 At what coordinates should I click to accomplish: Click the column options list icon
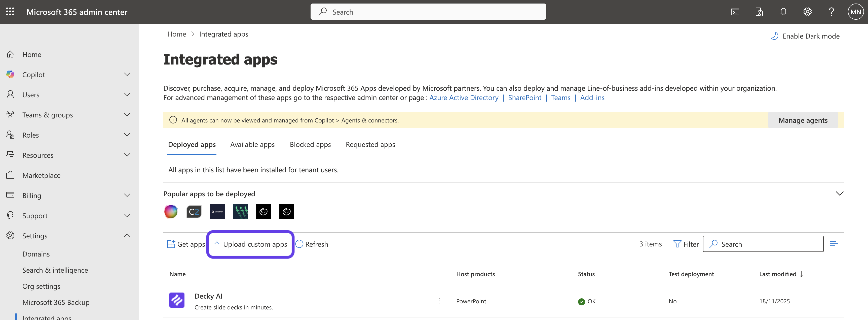(x=833, y=244)
